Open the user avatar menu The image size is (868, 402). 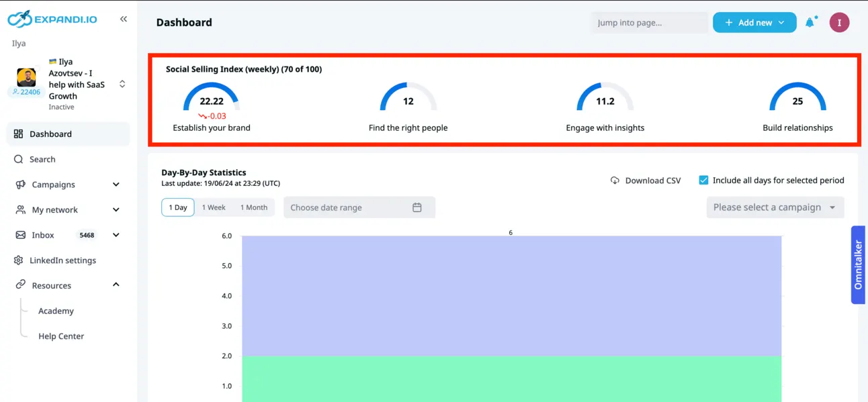[x=839, y=22]
